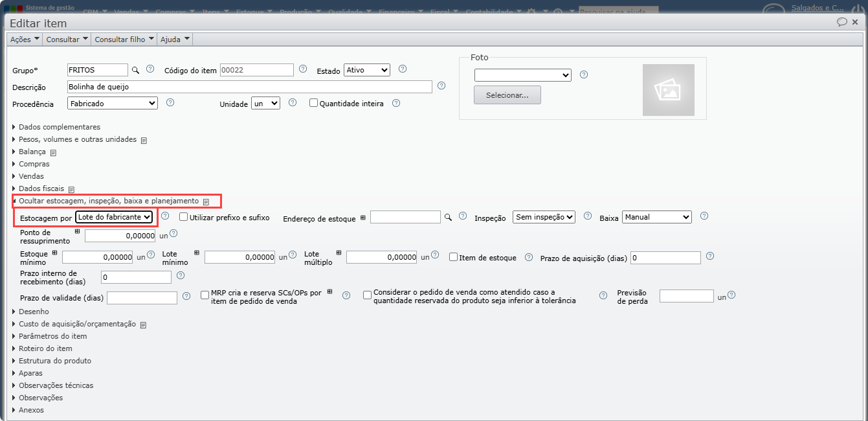Screen dimensions: 868x421
Task: Expand the Compras section
Action: coord(30,164)
